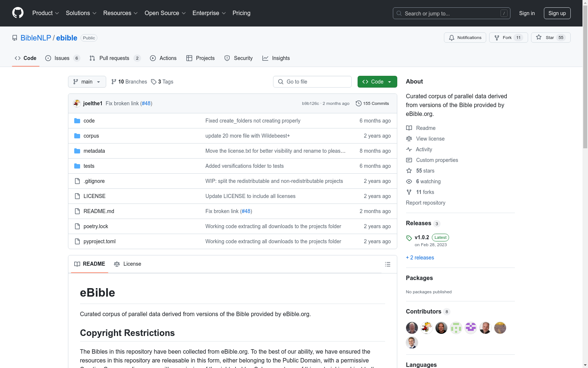Expand the Product menu
This screenshot has height=368, width=588.
[x=46, y=13]
